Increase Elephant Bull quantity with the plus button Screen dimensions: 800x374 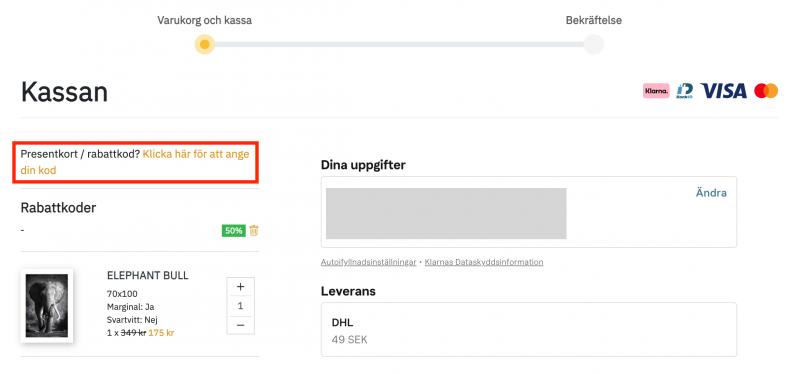240,287
